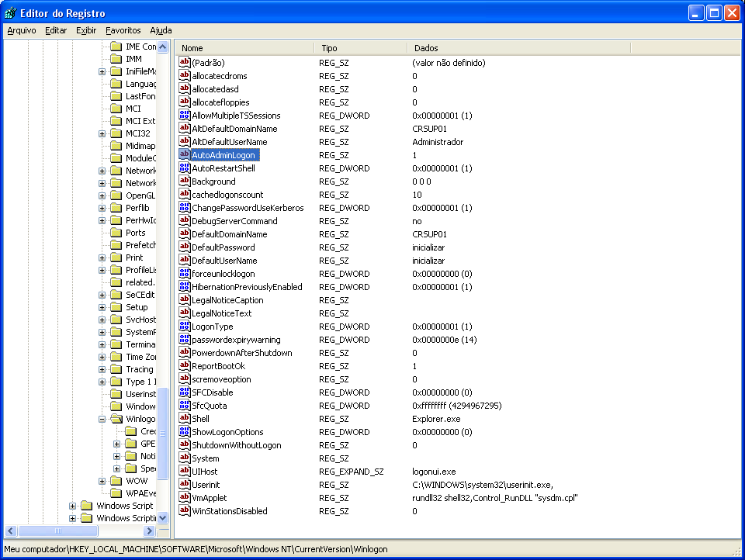Click tree pane vertical scrollbar down arrow

(x=163, y=517)
